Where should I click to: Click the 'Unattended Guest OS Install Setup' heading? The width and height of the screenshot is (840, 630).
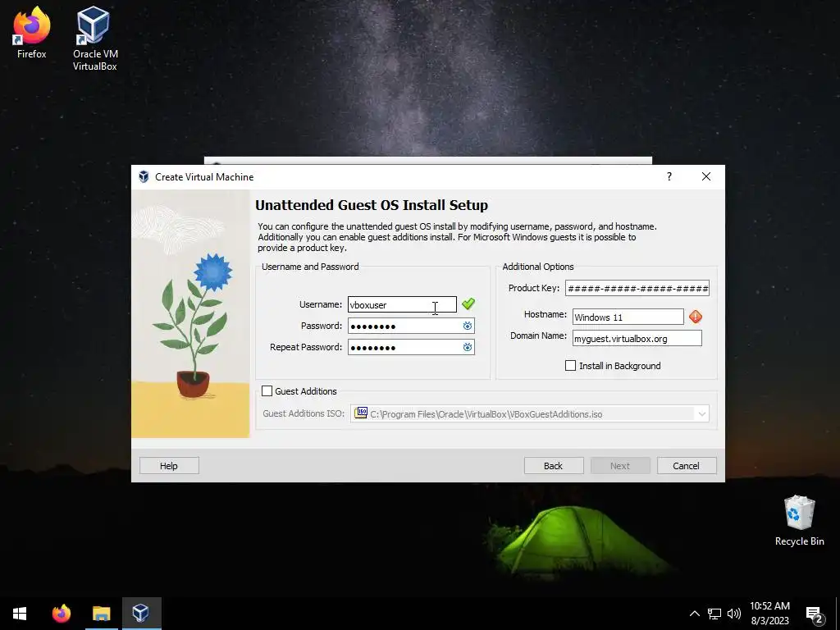(x=372, y=205)
